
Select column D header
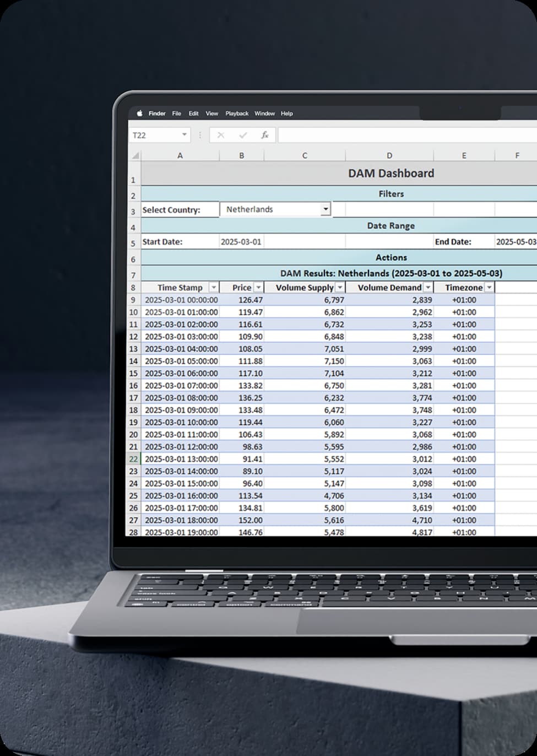click(x=389, y=155)
